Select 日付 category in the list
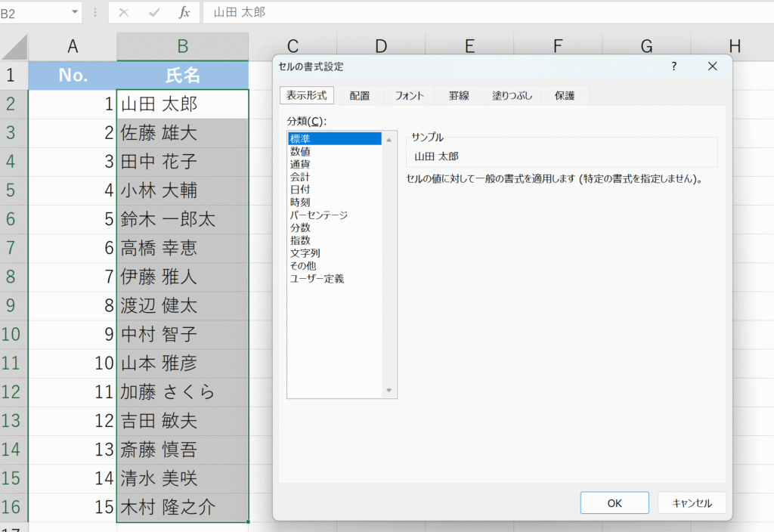The height and width of the screenshot is (532, 774). click(300, 189)
